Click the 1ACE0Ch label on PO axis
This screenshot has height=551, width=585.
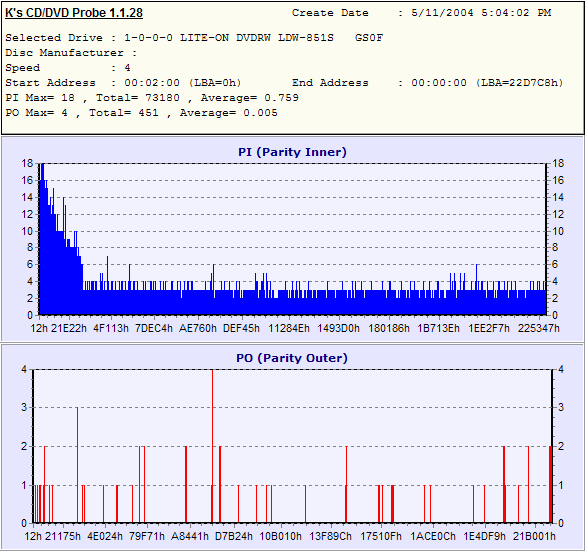point(433,536)
